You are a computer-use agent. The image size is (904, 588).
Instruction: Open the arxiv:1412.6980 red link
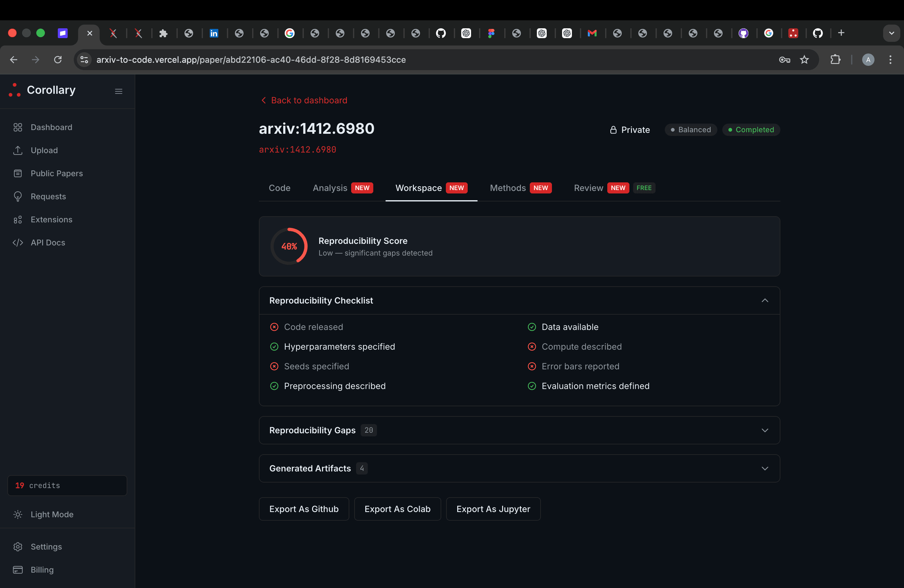(x=297, y=150)
